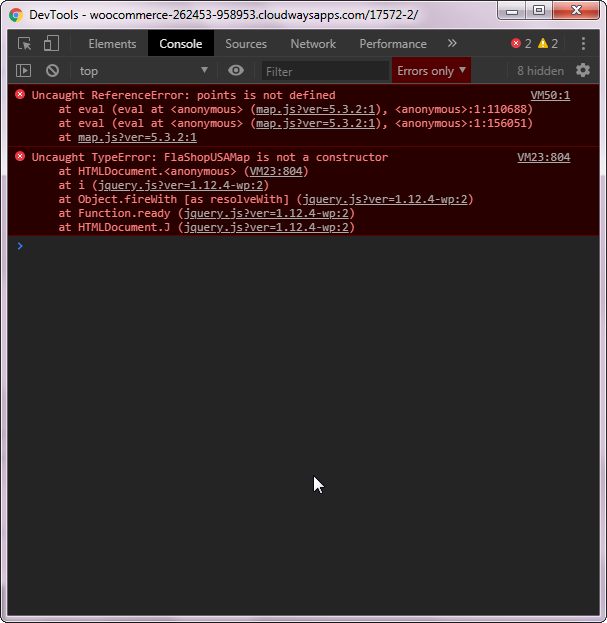Image resolution: width=607 pixels, height=623 pixels.
Task: Click the Chrome icon in the title bar
Action: (x=16, y=15)
